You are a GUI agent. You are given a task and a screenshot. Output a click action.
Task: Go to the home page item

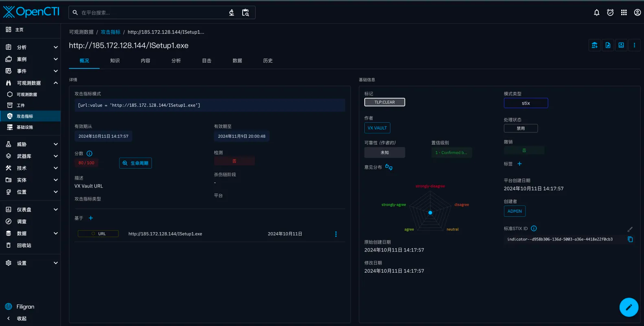[x=30, y=30]
